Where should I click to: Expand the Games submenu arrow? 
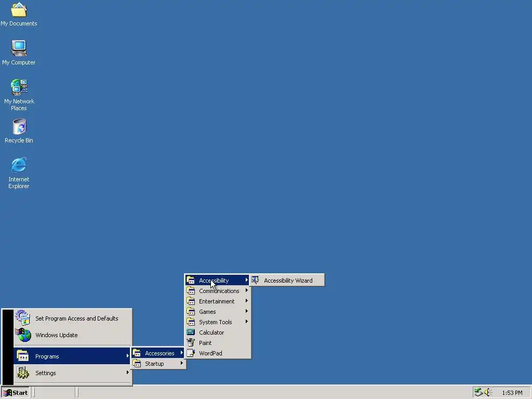click(x=246, y=311)
